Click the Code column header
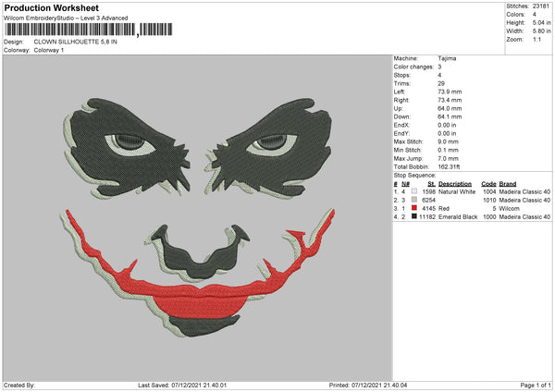The image size is (555, 392). (488, 184)
